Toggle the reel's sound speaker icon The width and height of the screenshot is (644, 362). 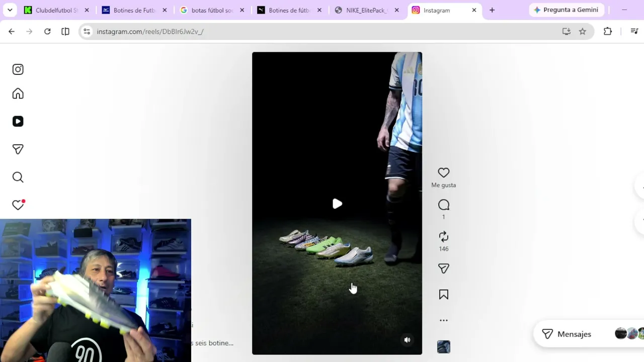(407, 340)
